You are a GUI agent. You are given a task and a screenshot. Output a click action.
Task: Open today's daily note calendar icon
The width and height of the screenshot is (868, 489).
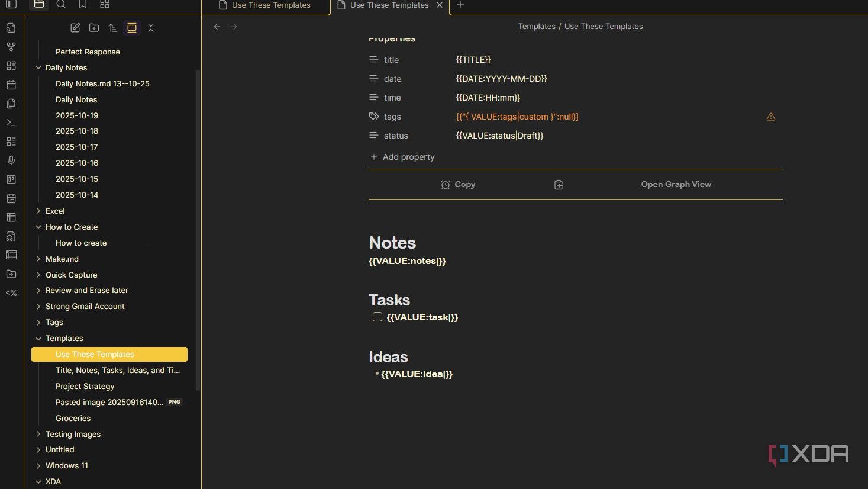[x=11, y=85]
